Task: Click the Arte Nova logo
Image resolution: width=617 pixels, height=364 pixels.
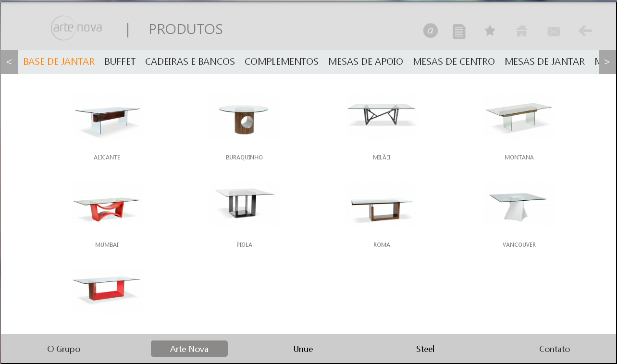Action: coord(76,28)
